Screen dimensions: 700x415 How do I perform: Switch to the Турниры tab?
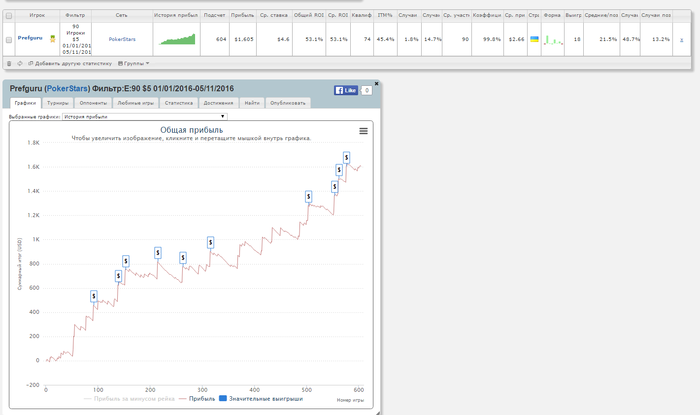click(58, 103)
